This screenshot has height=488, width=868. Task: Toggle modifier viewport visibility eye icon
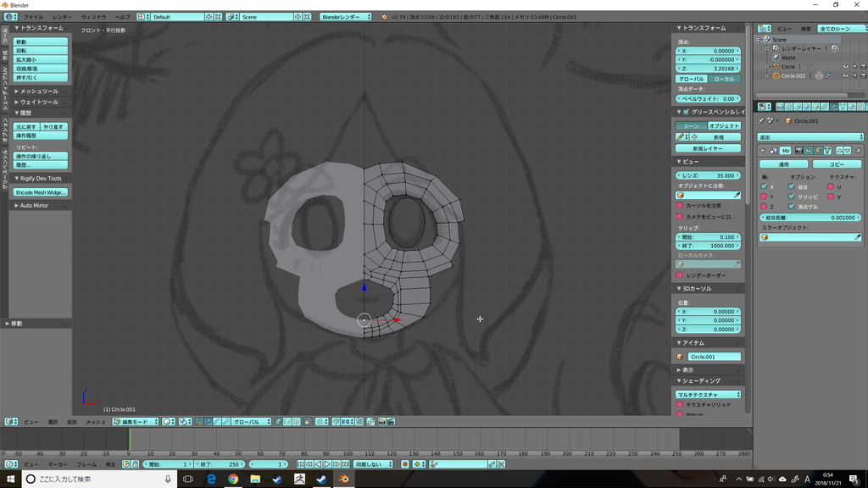point(808,151)
